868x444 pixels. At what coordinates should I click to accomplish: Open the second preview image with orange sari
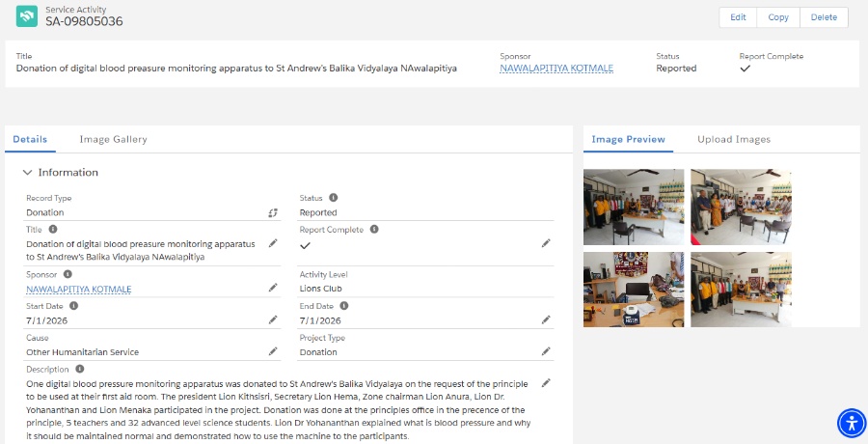[742, 207]
